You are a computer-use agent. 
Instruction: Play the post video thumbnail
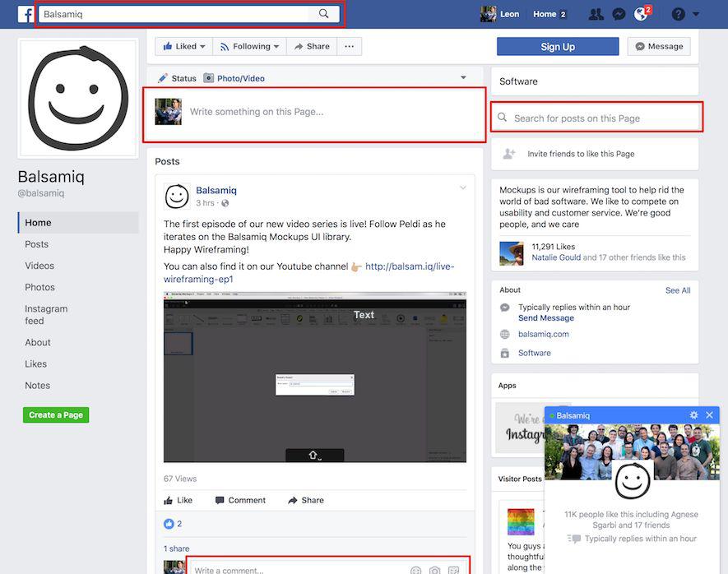[x=315, y=377]
